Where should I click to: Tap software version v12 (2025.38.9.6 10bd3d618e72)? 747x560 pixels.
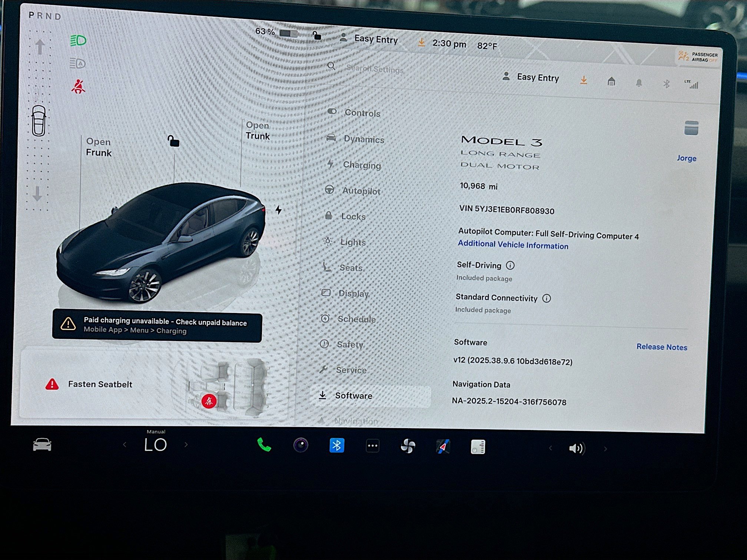[x=513, y=361]
